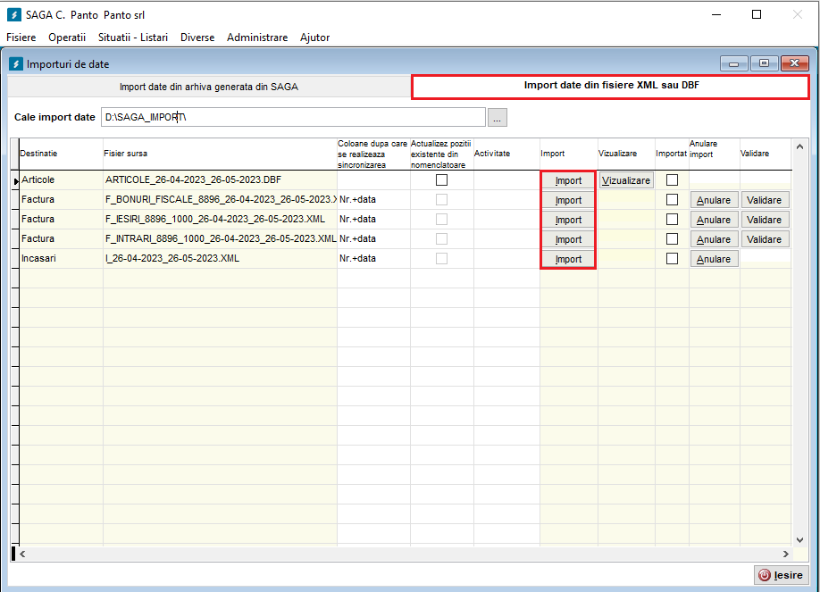Minimize the main SAGA window
The width and height of the screenshot is (820, 592).
(716, 15)
